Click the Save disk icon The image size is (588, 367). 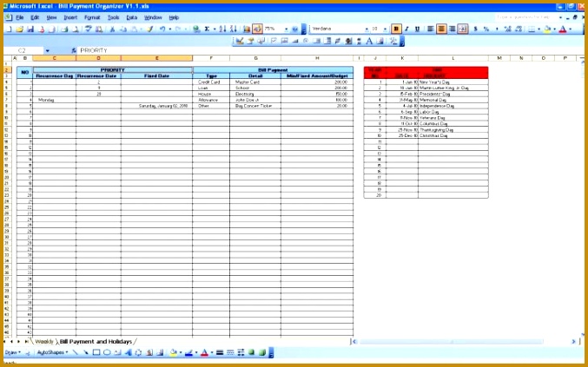(30, 29)
